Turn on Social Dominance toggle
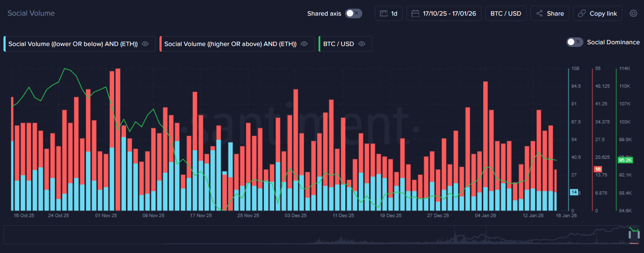Screen dimensions: 644x253 [x=575, y=42]
